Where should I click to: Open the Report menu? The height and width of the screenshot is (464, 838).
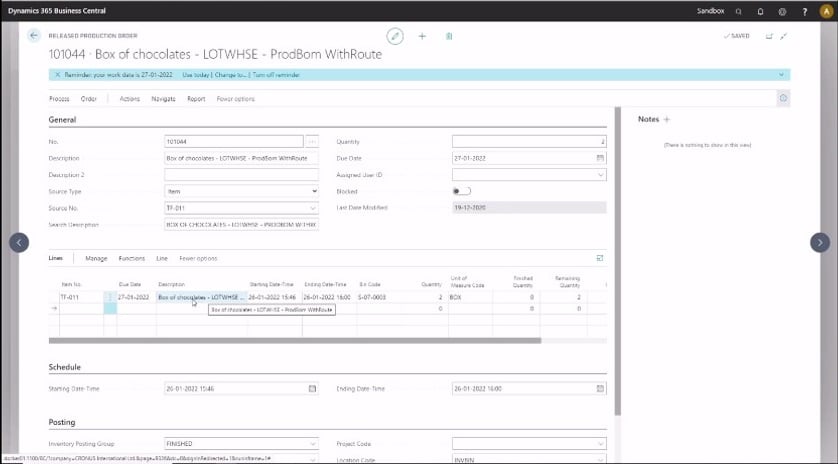pyautogui.click(x=196, y=99)
